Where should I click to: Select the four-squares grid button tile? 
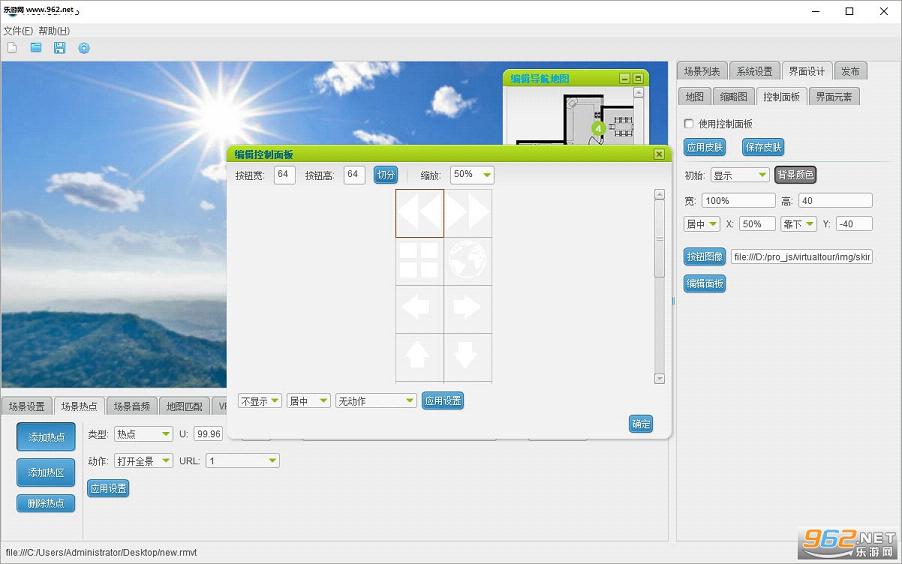419,261
